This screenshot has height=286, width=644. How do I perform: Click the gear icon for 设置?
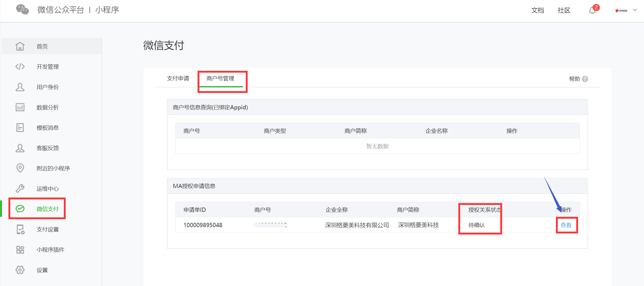20,270
